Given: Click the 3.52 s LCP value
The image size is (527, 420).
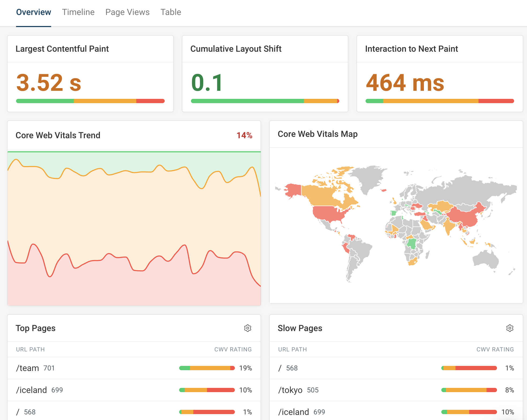Looking at the screenshot, I should point(49,83).
